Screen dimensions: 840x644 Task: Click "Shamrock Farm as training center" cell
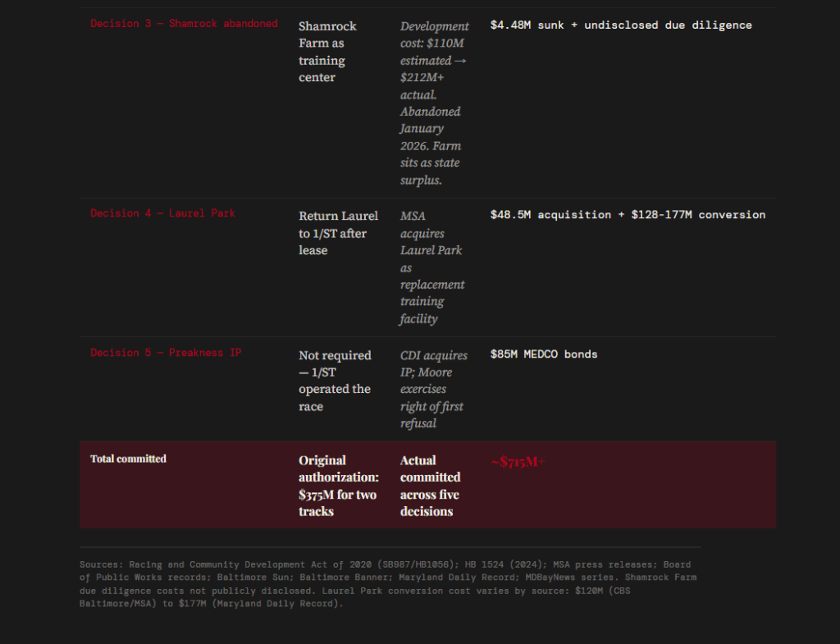pyautogui.click(x=327, y=52)
